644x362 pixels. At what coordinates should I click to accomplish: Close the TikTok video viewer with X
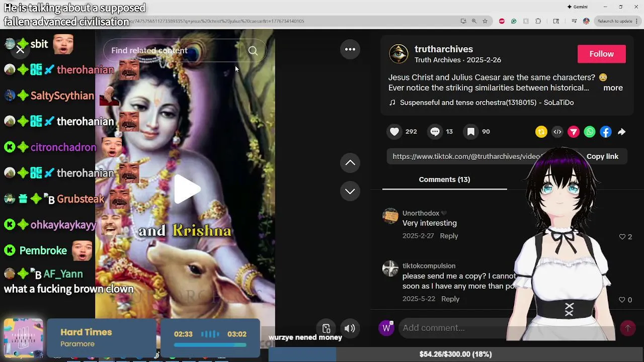click(x=20, y=50)
